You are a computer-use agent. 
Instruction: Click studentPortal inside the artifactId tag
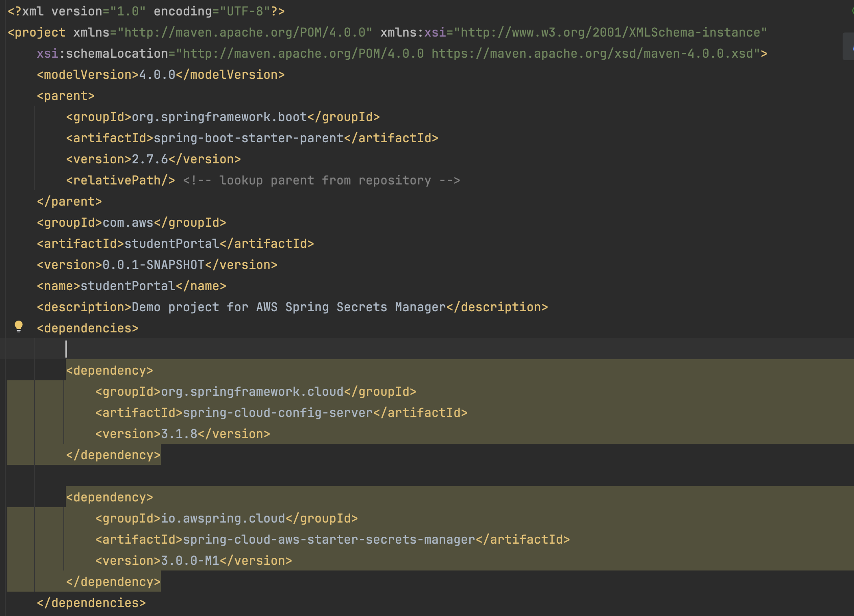[172, 244]
